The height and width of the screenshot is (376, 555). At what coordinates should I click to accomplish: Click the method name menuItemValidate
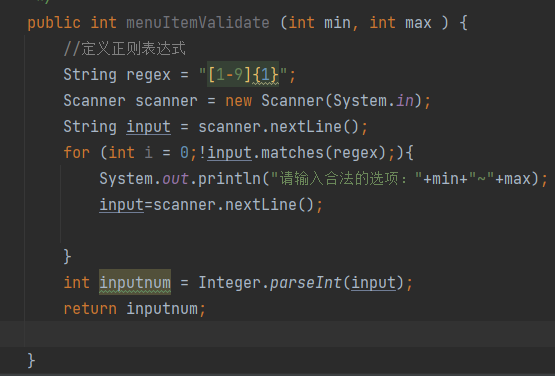tap(198, 23)
